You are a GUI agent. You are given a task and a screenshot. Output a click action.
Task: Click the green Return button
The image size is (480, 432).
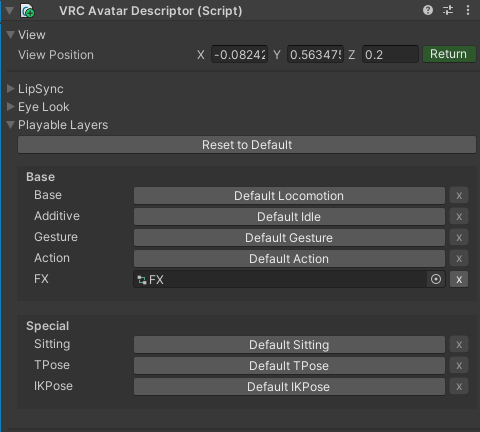coord(449,54)
